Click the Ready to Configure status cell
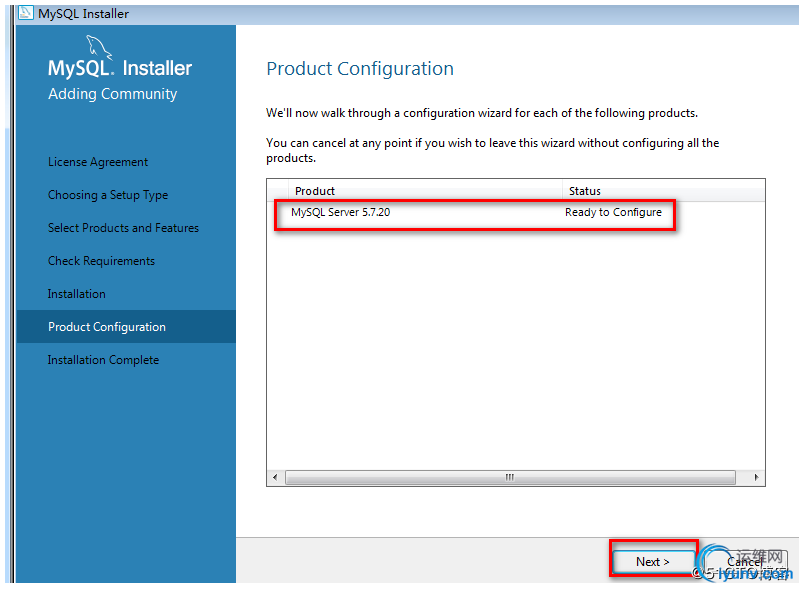Viewport: 799px width, 590px height. click(x=613, y=212)
